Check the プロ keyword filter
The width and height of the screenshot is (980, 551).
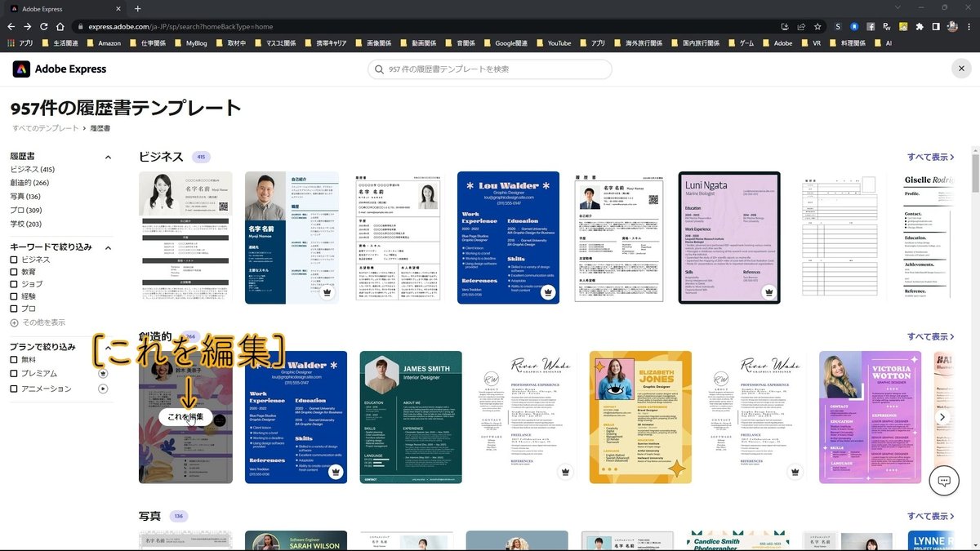[x=14, y=309]
